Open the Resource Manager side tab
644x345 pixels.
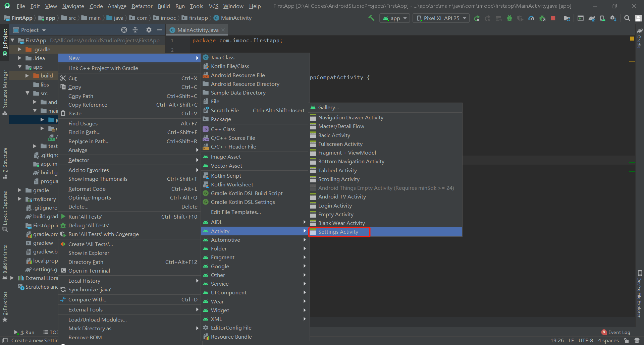(5, 93)
